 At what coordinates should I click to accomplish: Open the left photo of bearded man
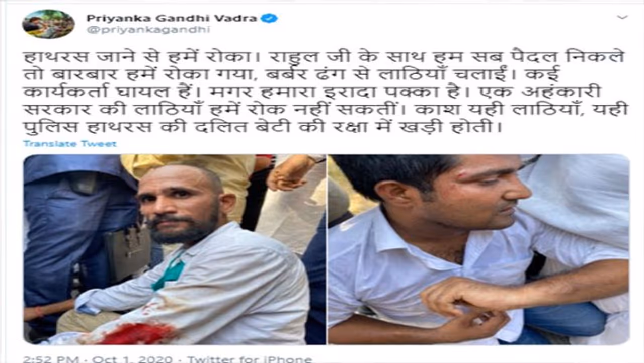[x=175, y=249]
